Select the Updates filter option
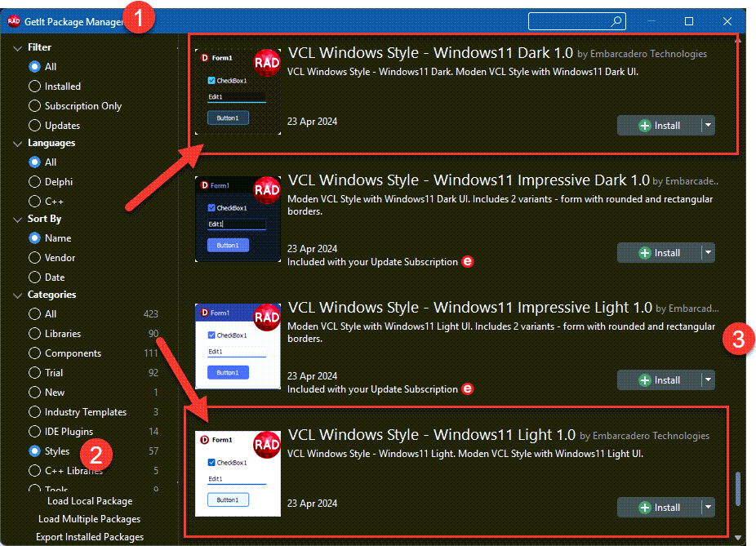Image resolution: width=756 pixels, height=546 pixels. click(34, 126)
